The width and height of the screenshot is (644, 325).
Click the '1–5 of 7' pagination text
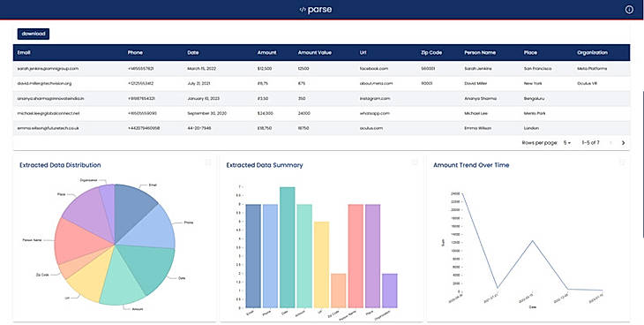point(590,143)
